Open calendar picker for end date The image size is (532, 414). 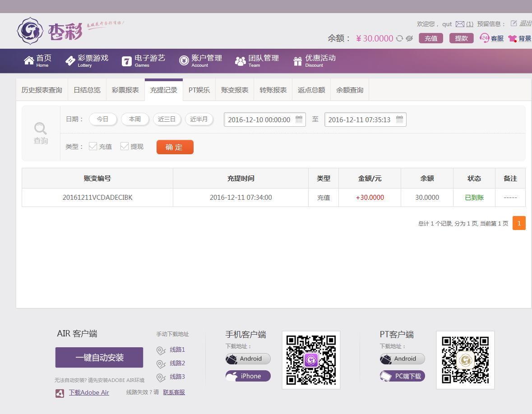click(x=399, y=120)
